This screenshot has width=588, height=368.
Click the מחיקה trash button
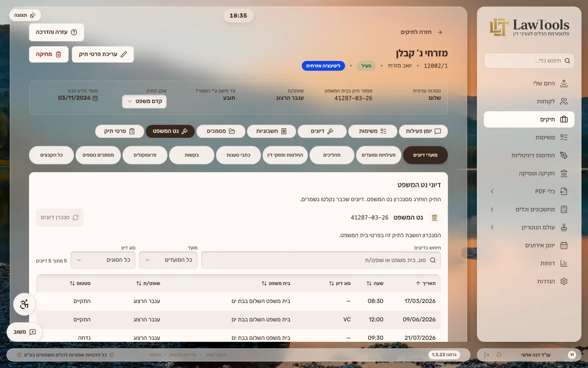(49, 54)
